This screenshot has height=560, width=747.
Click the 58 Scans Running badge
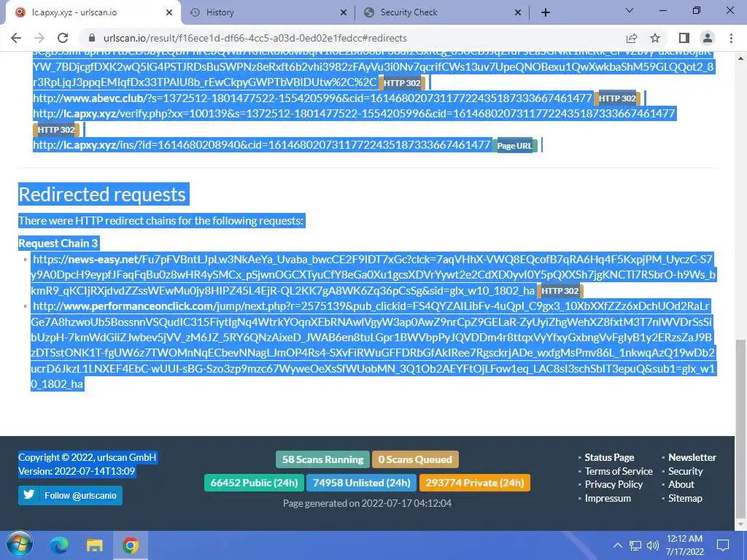[x=322, y=459]
